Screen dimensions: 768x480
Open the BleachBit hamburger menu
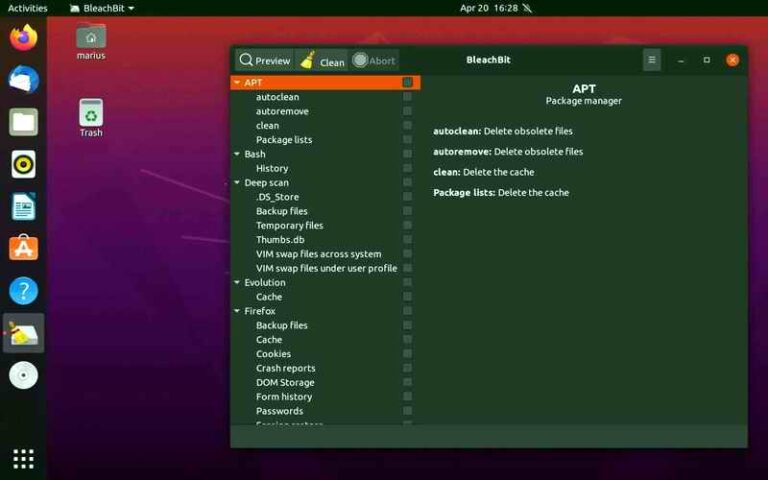coord(651,60)
